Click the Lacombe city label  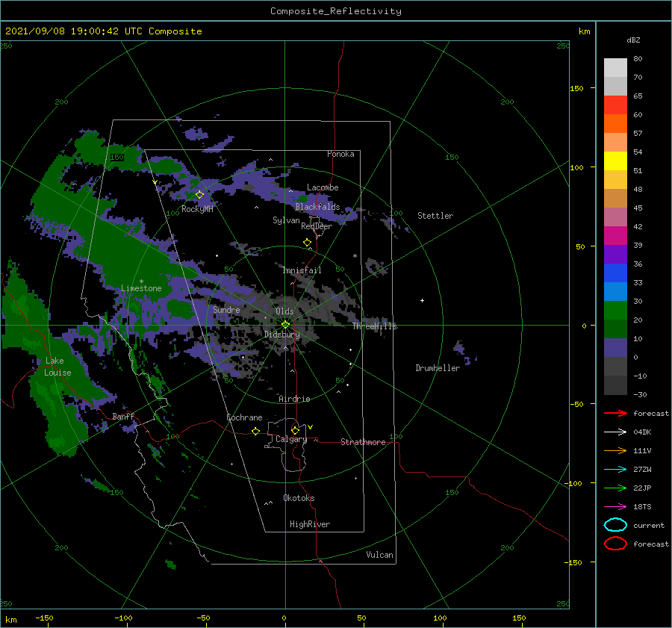point(323,187)
